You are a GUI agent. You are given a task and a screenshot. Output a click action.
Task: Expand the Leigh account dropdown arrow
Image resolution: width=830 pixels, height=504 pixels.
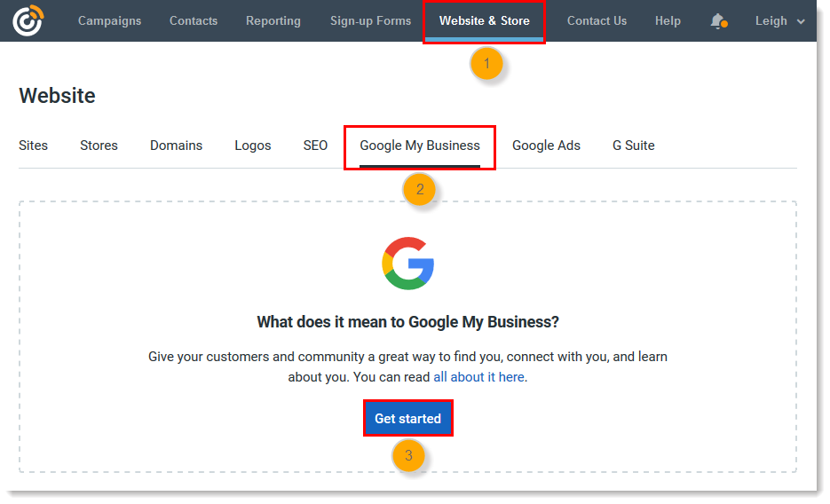coord(801,21)
